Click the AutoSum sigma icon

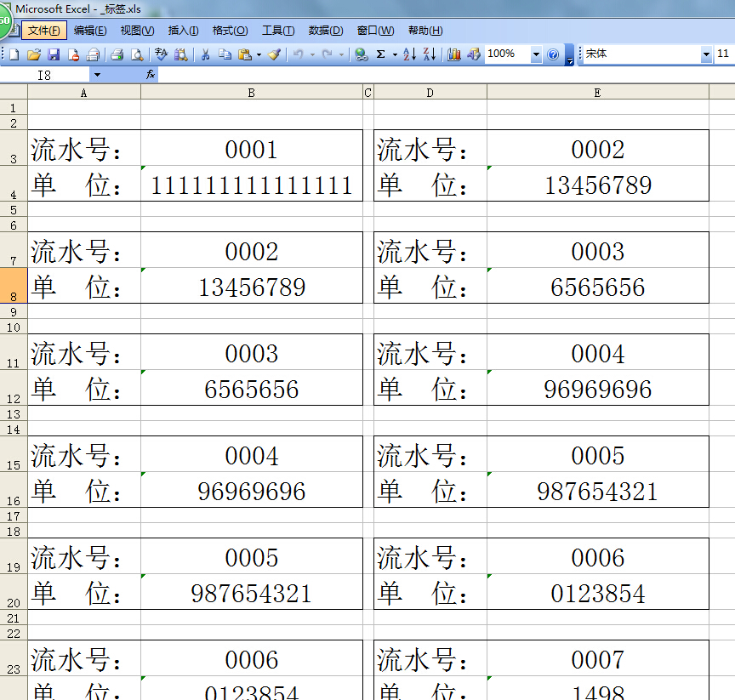pyautogui.click(x=381, y=54)
